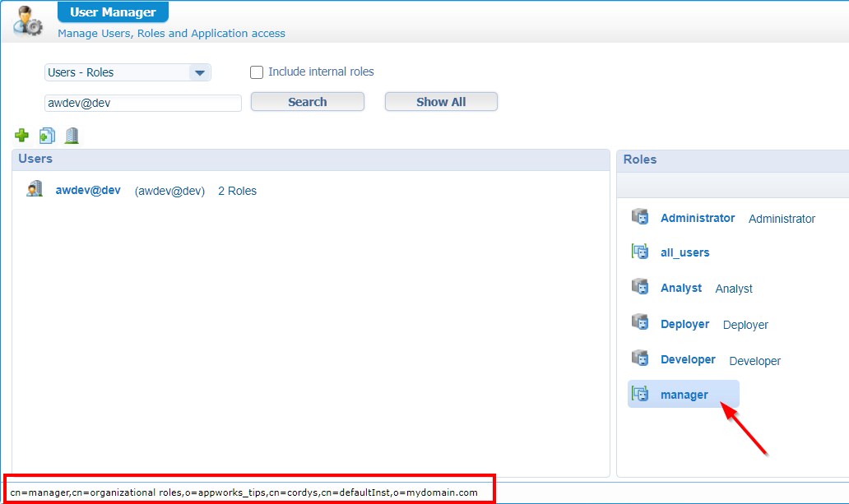Click the Deployer role icon
The image size is (849, 504).
click(x=639, y=322)
